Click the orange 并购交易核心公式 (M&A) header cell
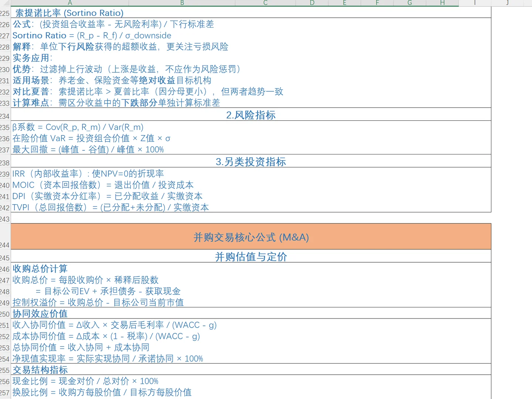 (x=250, y=237)
